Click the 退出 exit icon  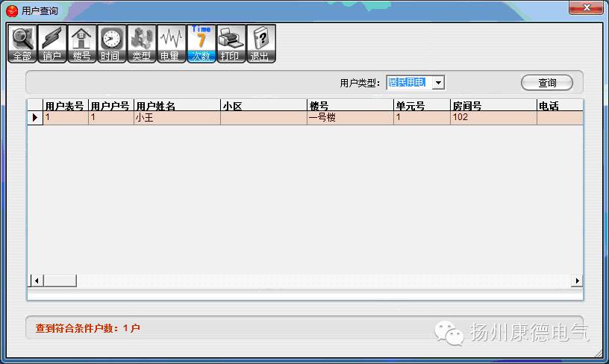pos(261,43)
